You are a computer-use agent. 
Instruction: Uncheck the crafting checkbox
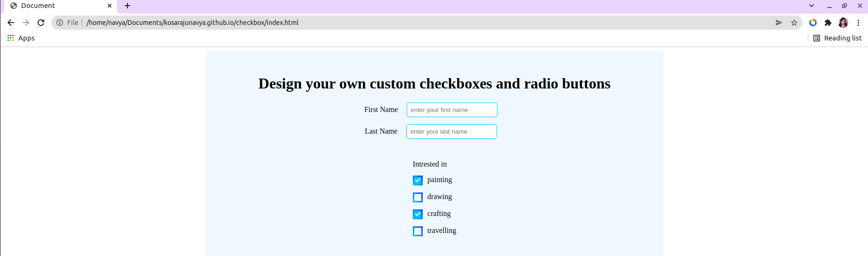click(x=418, y=214)
